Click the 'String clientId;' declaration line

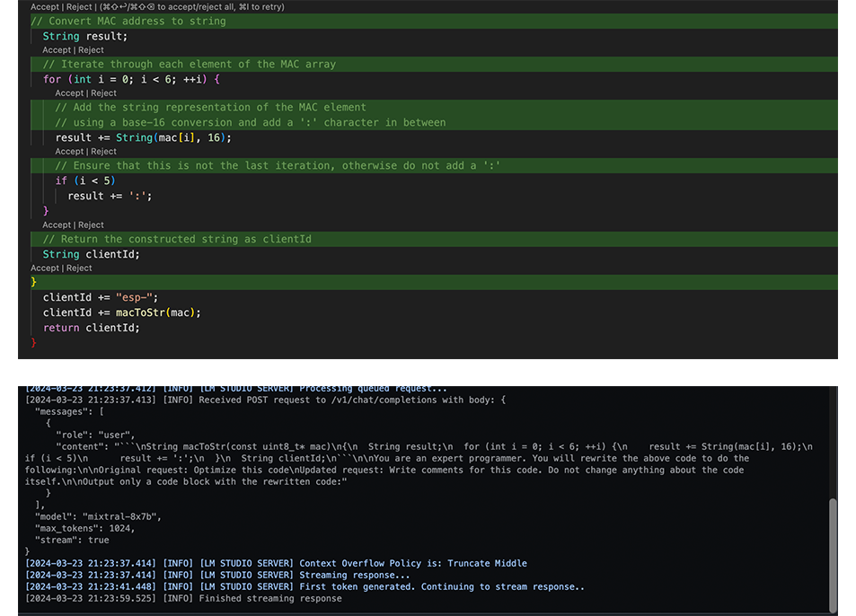click(x=91, y=255)
